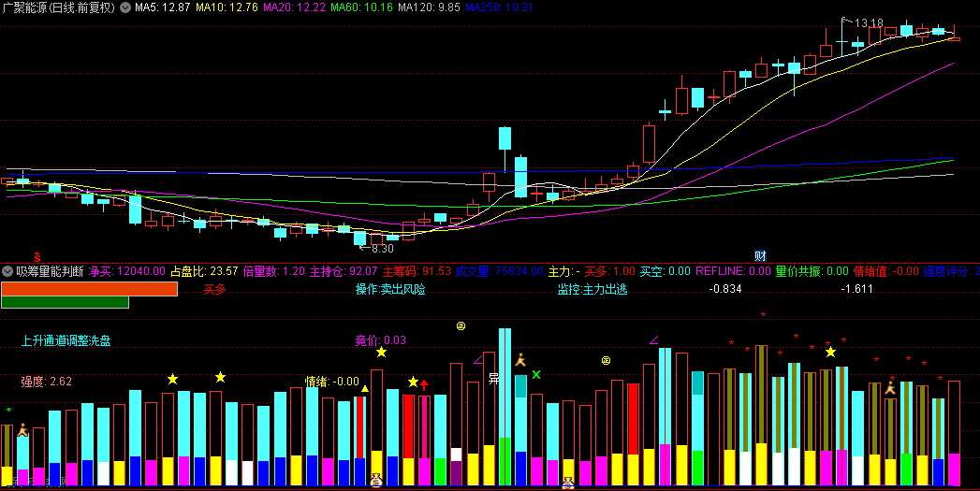Click the 操作:卖出风险 label

tap(390, 289)
